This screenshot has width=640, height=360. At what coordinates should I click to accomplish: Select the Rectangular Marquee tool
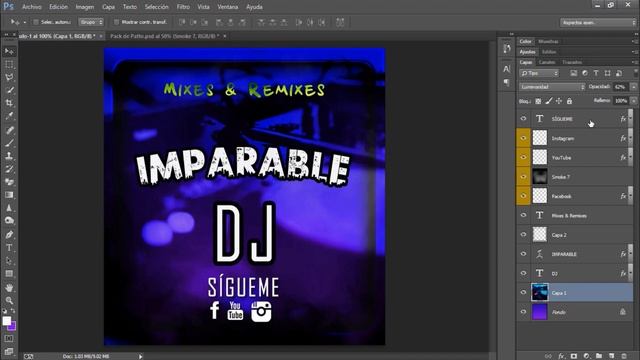(x=9, y=65)
